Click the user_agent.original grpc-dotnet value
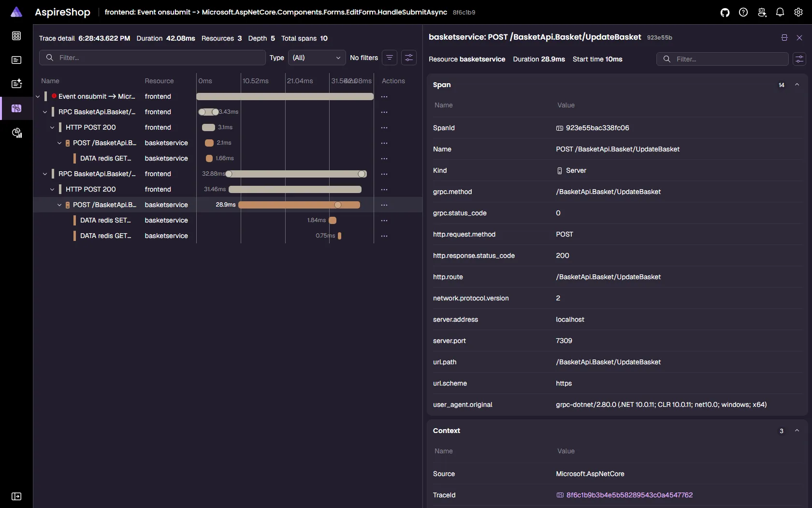This screenshot has height=508, width=812. pyautogui.click(x=661, y=405)
